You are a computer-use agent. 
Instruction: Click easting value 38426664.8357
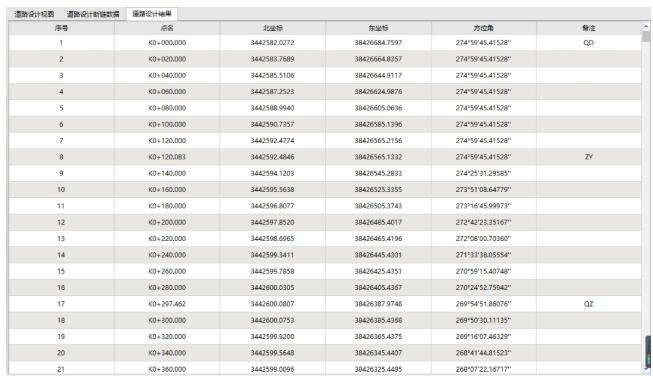tap(378, 59)
